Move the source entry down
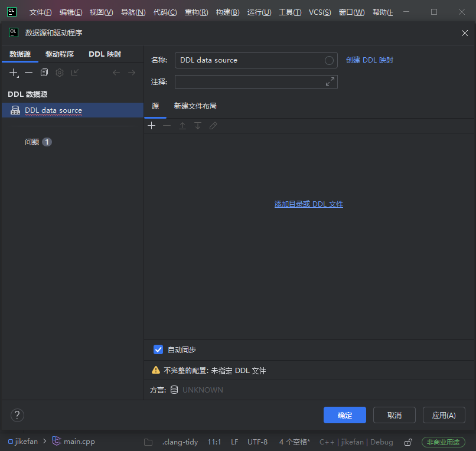The height and width of the screenshot is (451, 476). 198,126
